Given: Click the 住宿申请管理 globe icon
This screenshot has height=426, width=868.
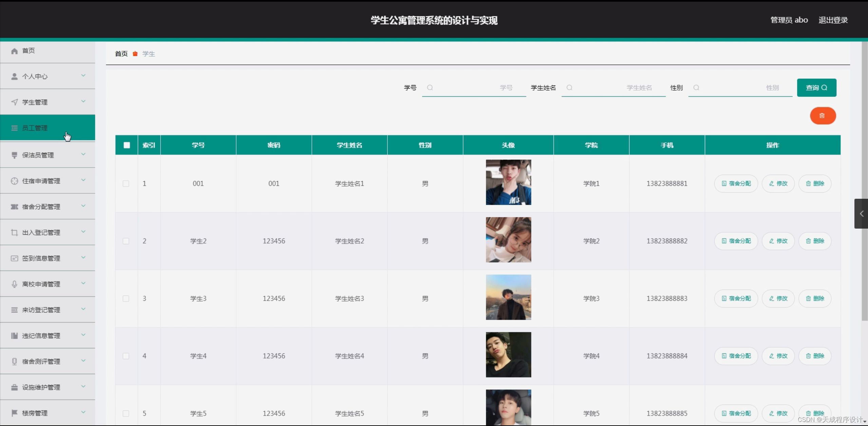Looking at the screenshot, I should pos(14,181).
